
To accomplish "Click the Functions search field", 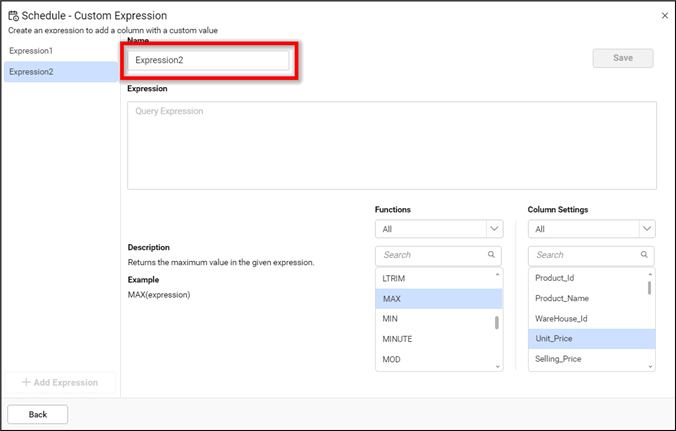I will 430,255.
